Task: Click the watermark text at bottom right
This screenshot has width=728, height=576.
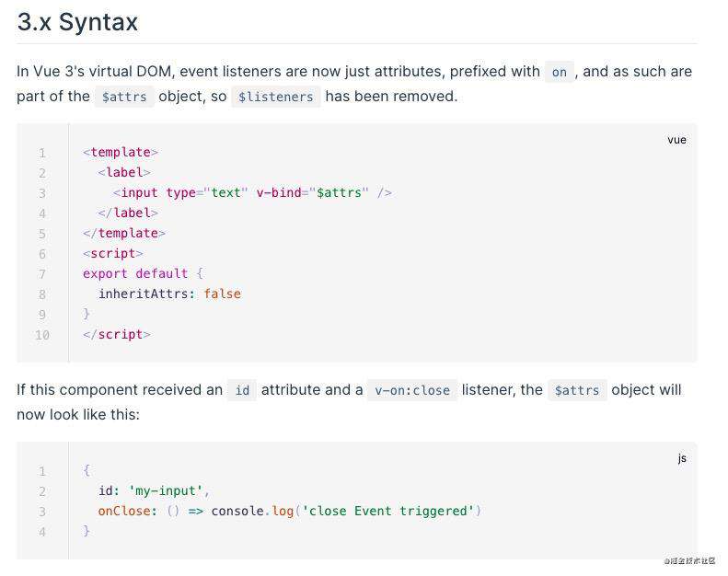Action: [x=689, y=560]
